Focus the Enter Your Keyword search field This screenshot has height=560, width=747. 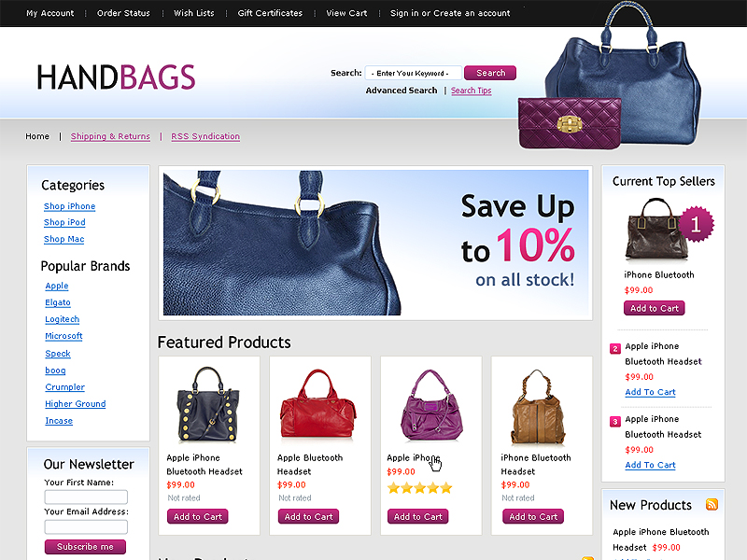pos(413,73)
